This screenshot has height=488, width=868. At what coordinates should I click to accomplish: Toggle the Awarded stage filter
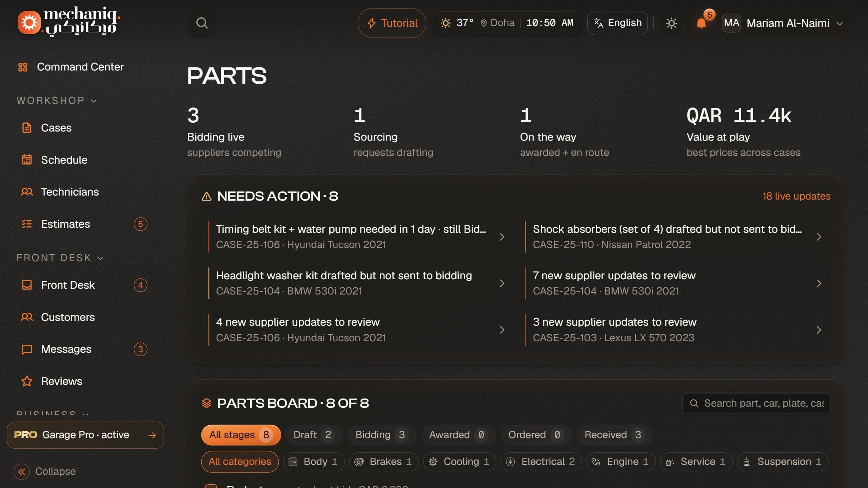tap(458, 435)
